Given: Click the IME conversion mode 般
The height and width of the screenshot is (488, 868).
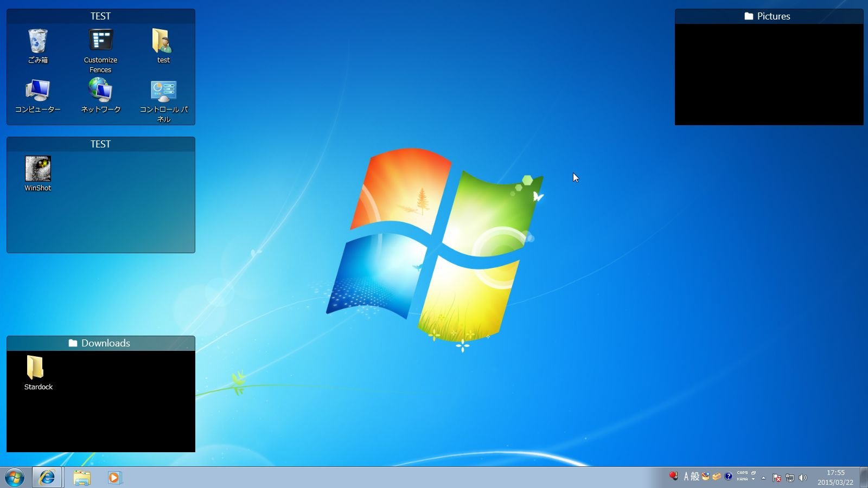Looking at the screenshot, I should 695,477.
